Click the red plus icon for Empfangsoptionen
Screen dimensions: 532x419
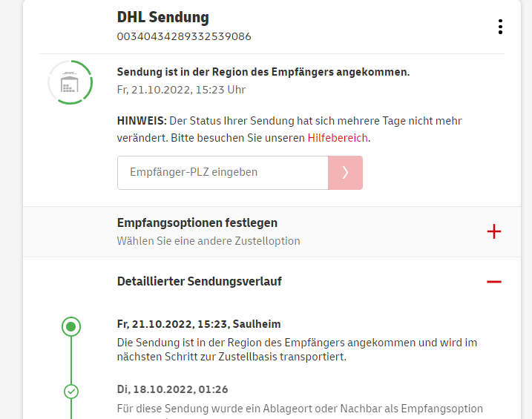[494, 231]
